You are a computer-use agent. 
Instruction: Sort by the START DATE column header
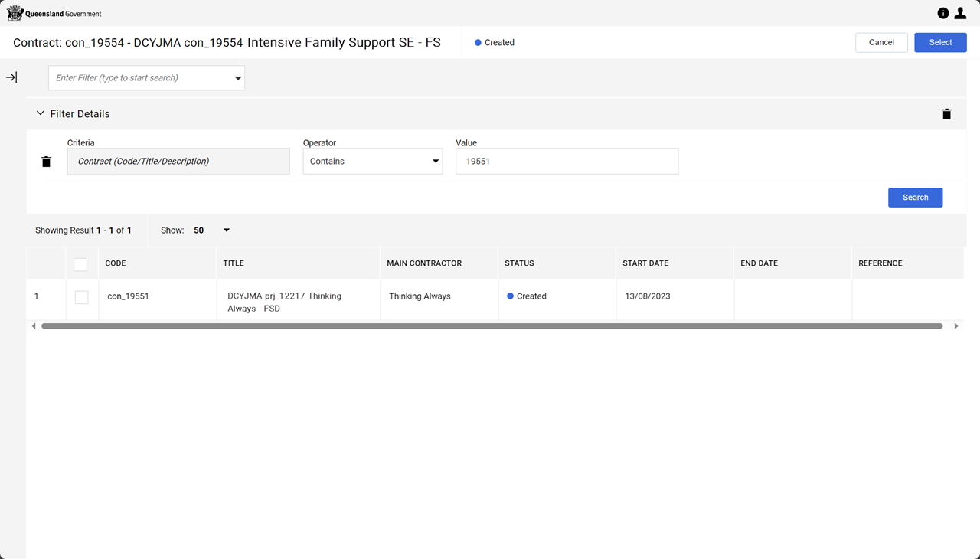click(x=645, y=263)
